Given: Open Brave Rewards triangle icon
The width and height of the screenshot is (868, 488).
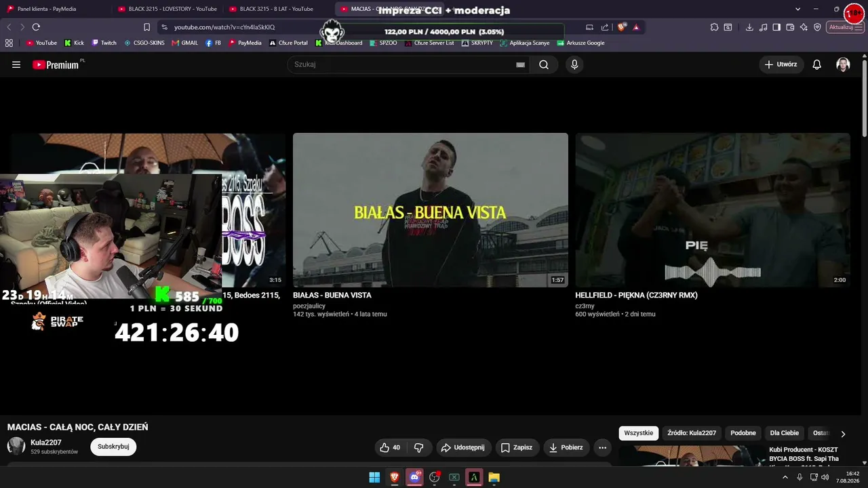Looking at the screenshot, I should [x=636, y=27].
